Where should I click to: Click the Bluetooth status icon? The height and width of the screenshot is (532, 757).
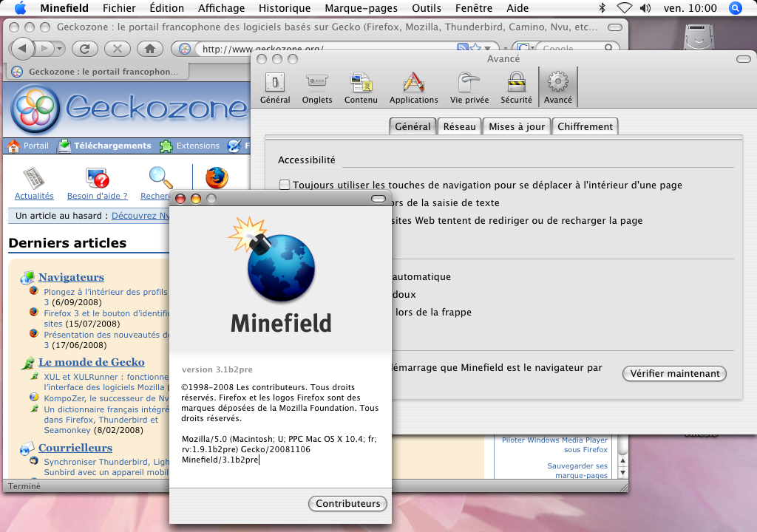coord(602,7)
